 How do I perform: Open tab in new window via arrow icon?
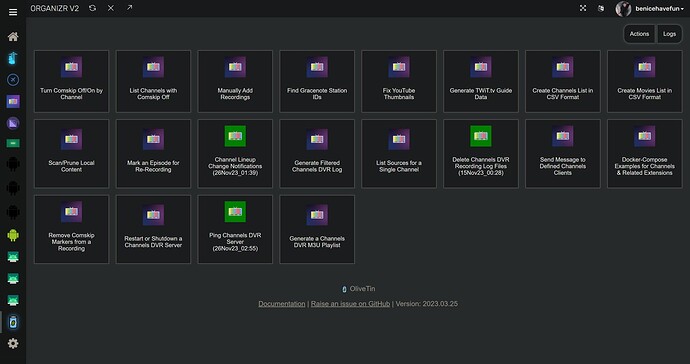point(129,7)
